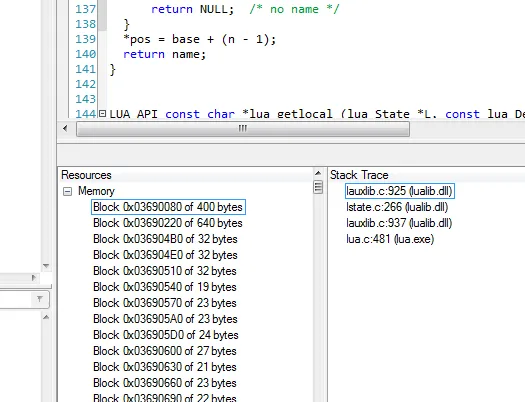Open lauxlib.c:937 stack trace entry
Screen dimensions: 525x402
[399, 223]
